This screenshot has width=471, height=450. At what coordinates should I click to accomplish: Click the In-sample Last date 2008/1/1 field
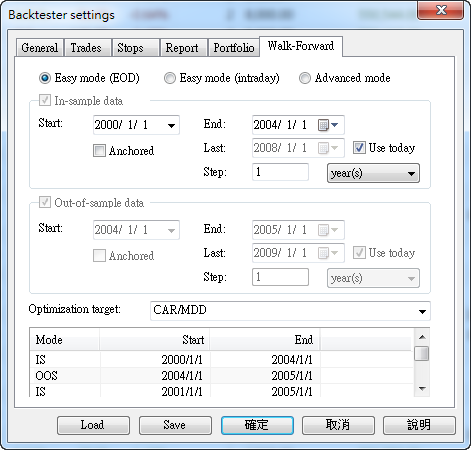pyautogui.click(x=298, y=148)
